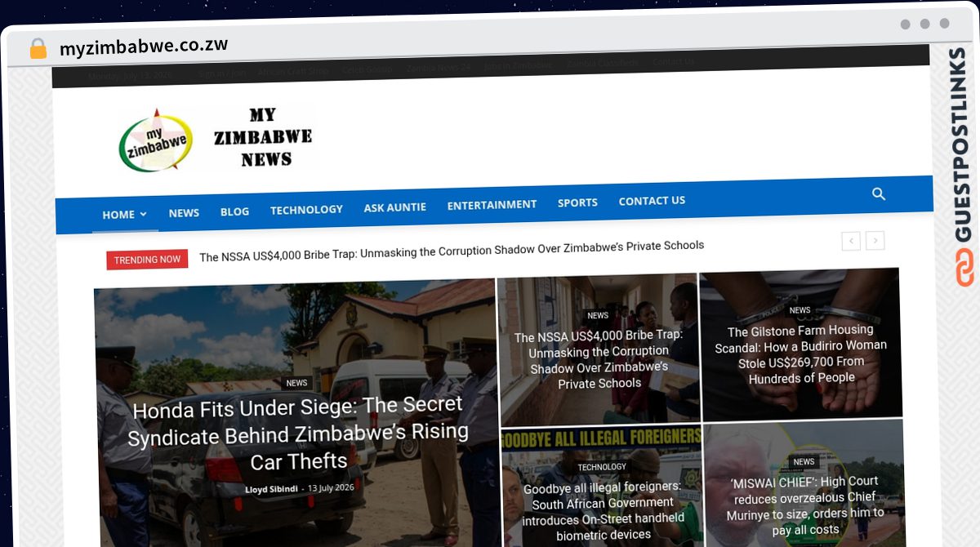Open the Ask Auntie menu item

[x=394, y=207]
